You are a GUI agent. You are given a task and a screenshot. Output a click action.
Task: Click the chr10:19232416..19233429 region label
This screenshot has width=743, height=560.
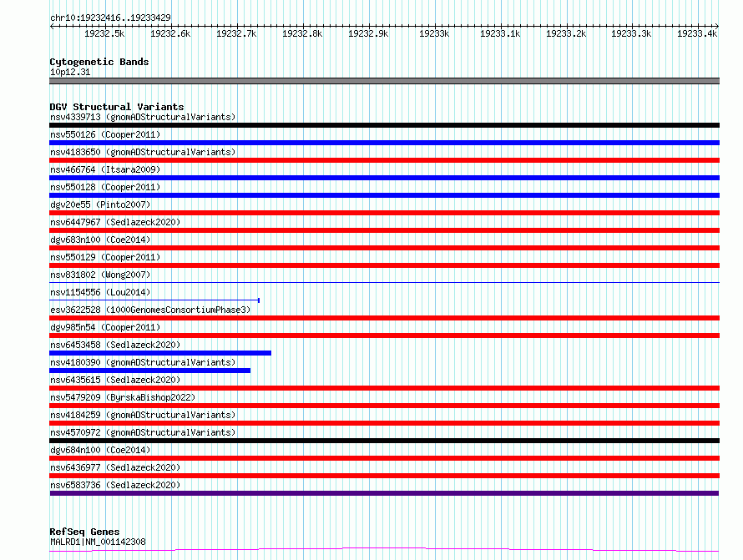click(110, 18)
